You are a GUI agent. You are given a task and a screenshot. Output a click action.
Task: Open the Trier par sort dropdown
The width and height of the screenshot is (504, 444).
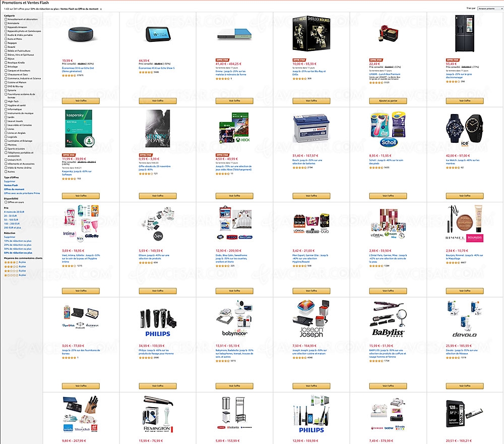490,9
